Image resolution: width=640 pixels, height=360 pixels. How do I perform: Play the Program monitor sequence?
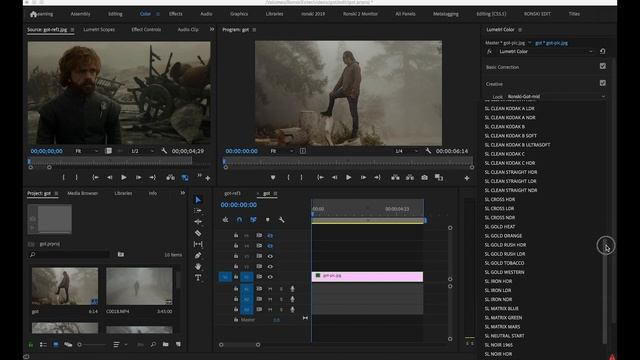pyautogui.click(x=348, y=178)
